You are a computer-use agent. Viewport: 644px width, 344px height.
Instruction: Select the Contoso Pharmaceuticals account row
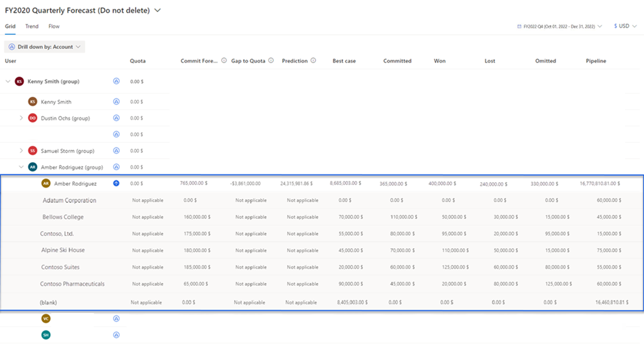coord(322,284)
